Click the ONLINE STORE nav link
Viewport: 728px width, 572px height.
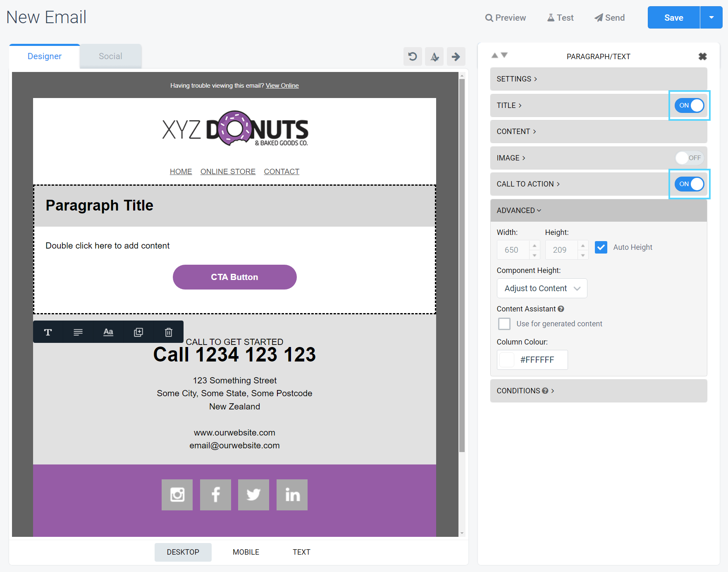228,172
